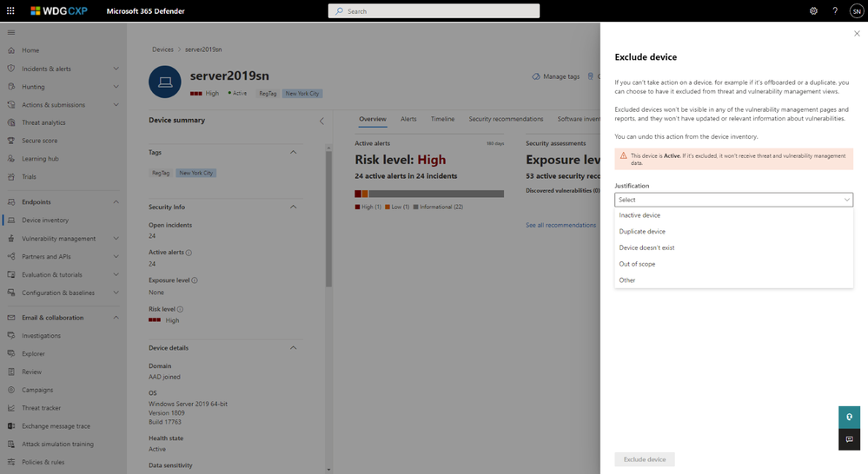The image size is (868, 474).
Task: Expand the Incidents & alerts menu chevron
Action: click(x=116, y=69)
